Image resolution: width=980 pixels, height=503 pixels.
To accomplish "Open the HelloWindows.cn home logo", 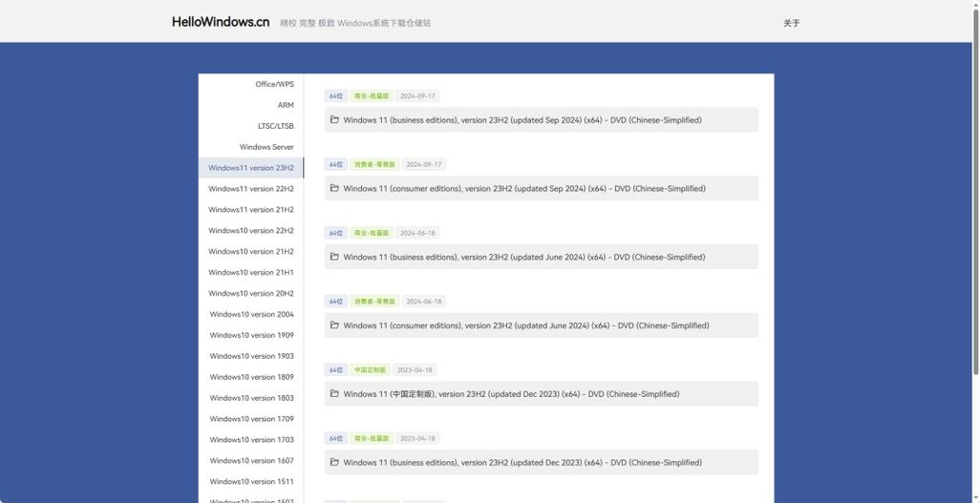I will 221,22.
